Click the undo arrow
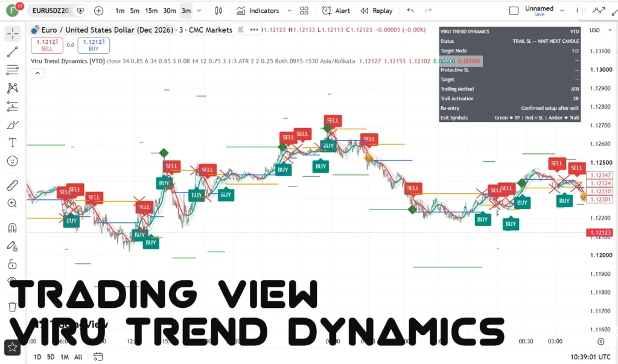This screenshot has height=364, width=618. [x=410, y=11]
